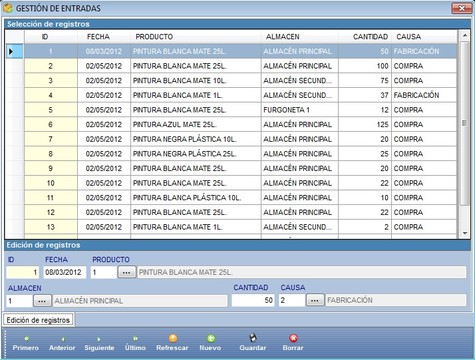Create a new entry with Nuevo
Image resolution: width=475 pixels, height=360 pixels.
pyautogui.click(x=210, y=343)
